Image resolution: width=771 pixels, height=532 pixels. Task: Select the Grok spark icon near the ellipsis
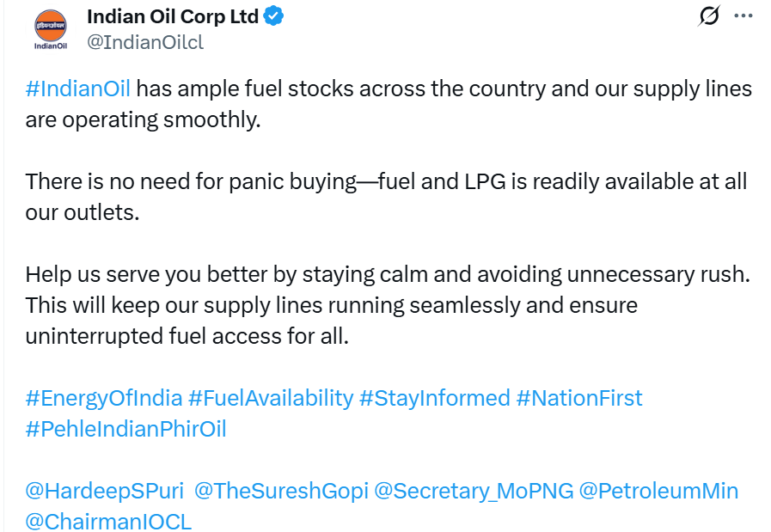(707, 15)
